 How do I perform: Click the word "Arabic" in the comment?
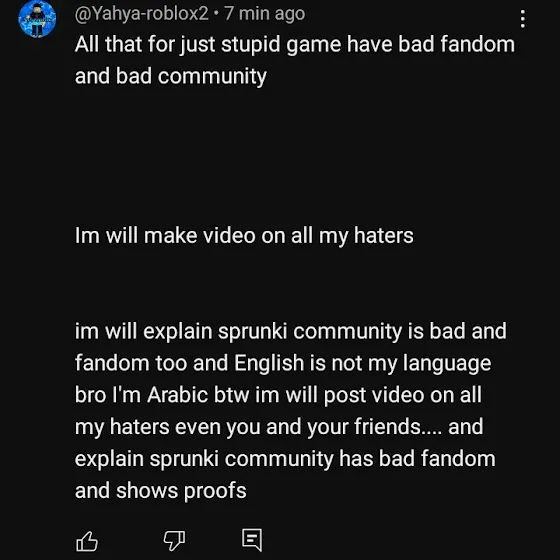pos(178,395)
